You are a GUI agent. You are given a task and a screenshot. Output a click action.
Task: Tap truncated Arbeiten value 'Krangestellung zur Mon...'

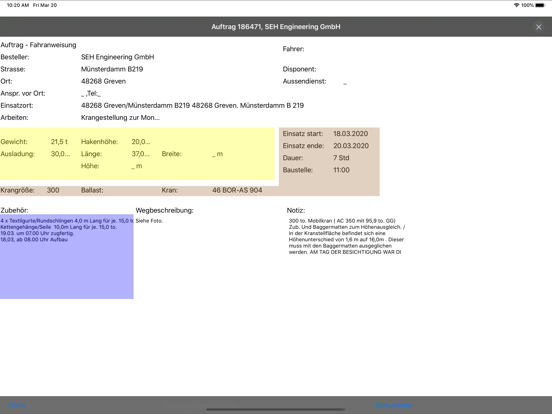pyautogui.click(x=120, y=118)
